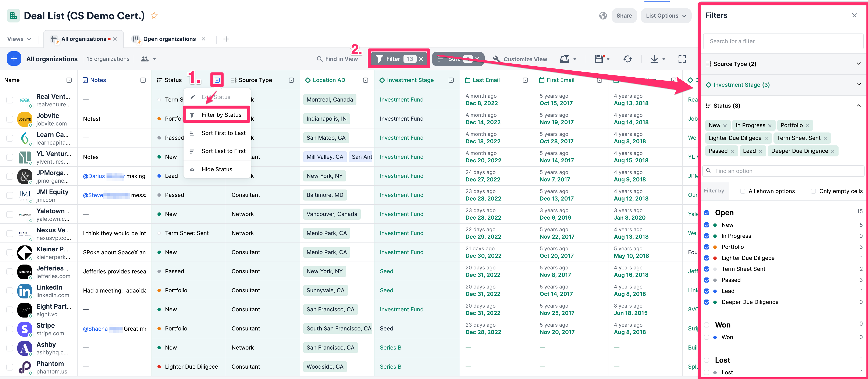Click the download icon in the toolbar
This screenshot has height=379, width=868.
[654, 59]
